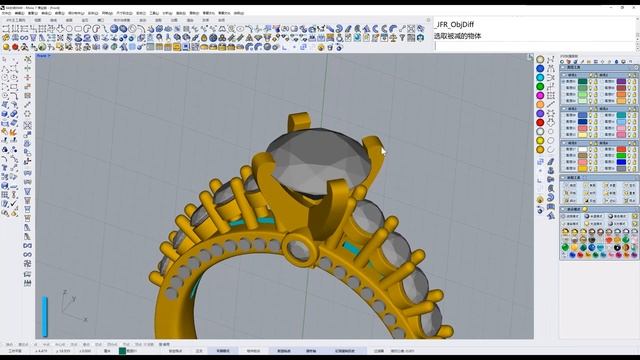Click the command input line below the prompt
The width and height of the screenshot is (640, 360).
tap(534, 46)
